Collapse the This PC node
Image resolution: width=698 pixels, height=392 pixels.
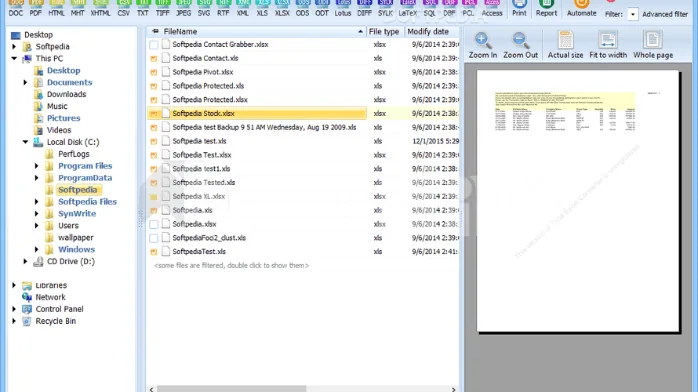coord(14,58)
